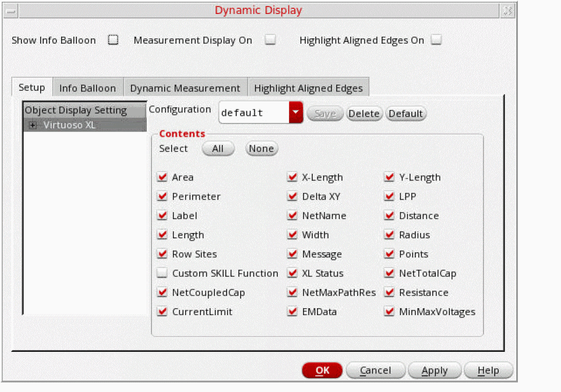Screen dimensions: 561x392
Task: Enable the Show Info Balloon checkbox
Action: (113, 40)
